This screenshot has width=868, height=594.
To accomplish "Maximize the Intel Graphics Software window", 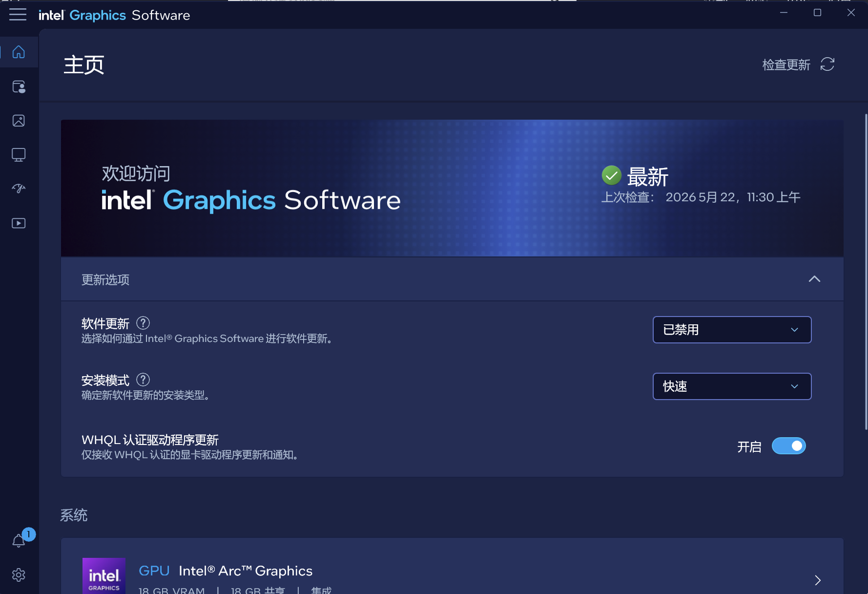I will (817, 13).
